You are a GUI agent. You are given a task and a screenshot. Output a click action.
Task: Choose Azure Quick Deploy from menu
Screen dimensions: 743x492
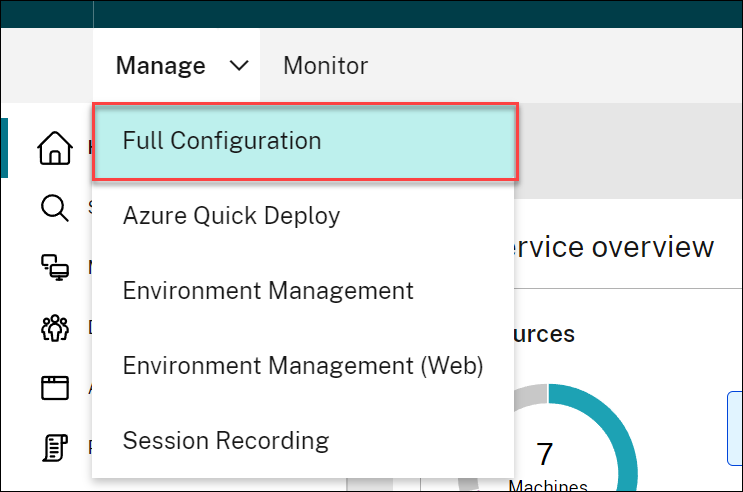(231, 216)
